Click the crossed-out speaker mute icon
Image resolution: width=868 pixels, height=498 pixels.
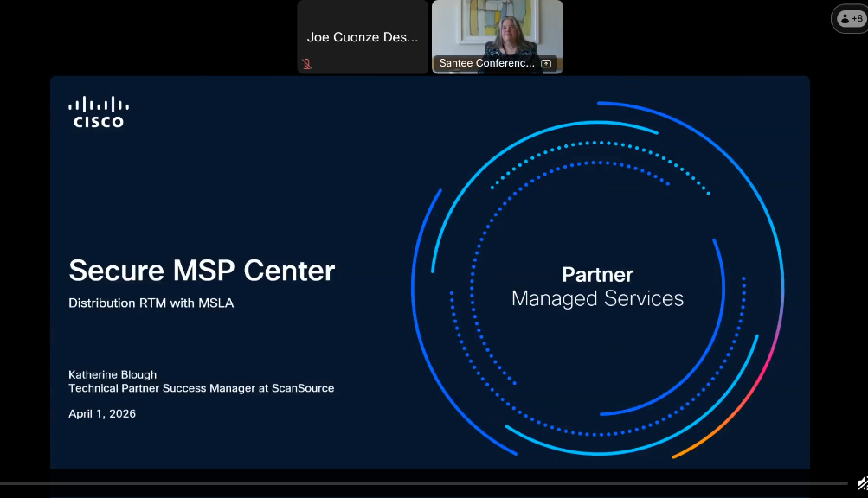coord(863,483)
